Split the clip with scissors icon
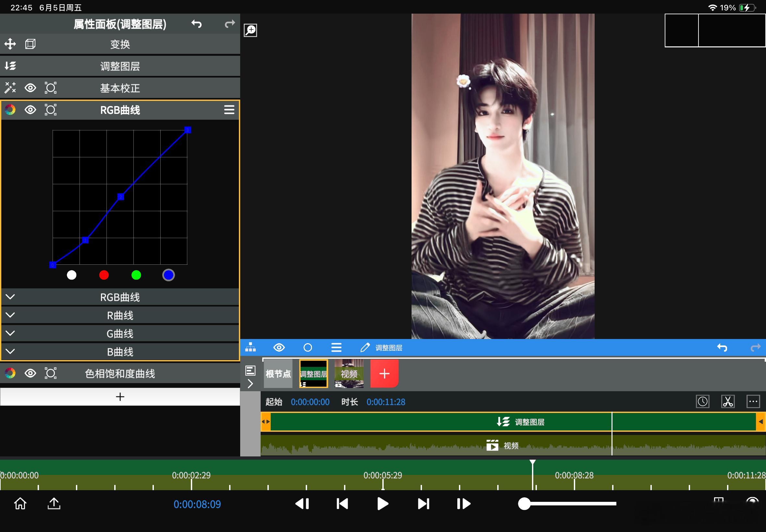Image resolution: width=766 pixels, height=532 pixels. (x=728, y=401)
